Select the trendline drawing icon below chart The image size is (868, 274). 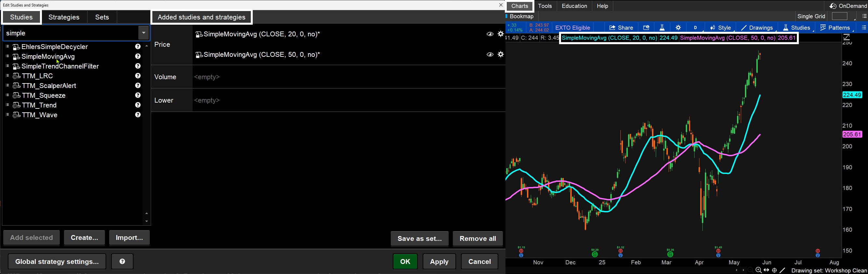coord(783,270)
